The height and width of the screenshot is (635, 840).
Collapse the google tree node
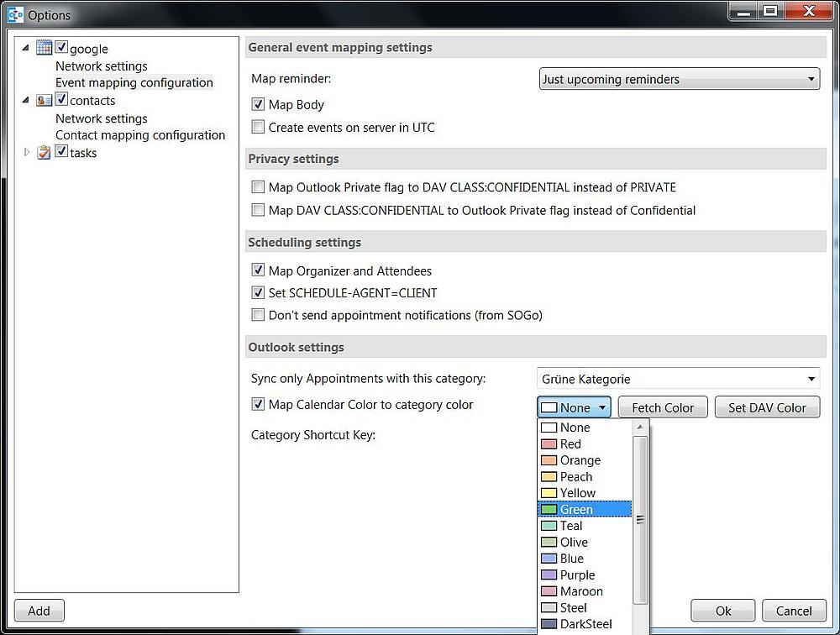coord(26,48)
